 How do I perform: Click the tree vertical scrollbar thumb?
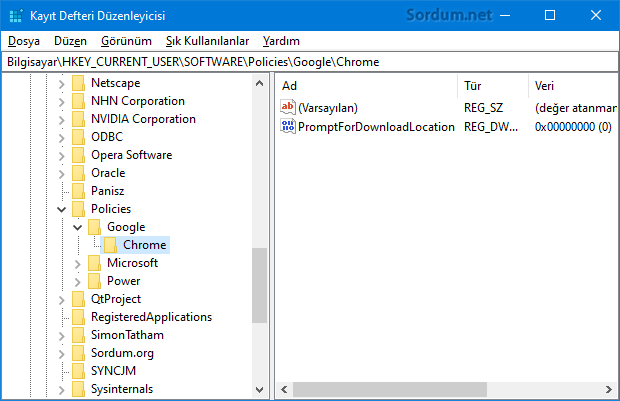pos(259,286)
